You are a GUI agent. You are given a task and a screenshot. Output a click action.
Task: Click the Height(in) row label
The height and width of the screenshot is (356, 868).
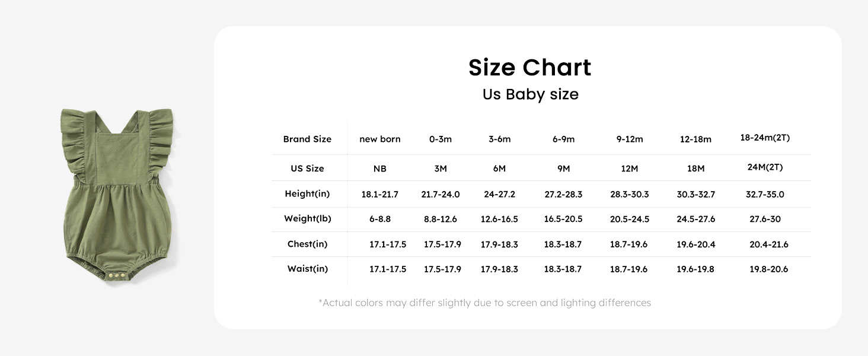[x=307, y=194]
